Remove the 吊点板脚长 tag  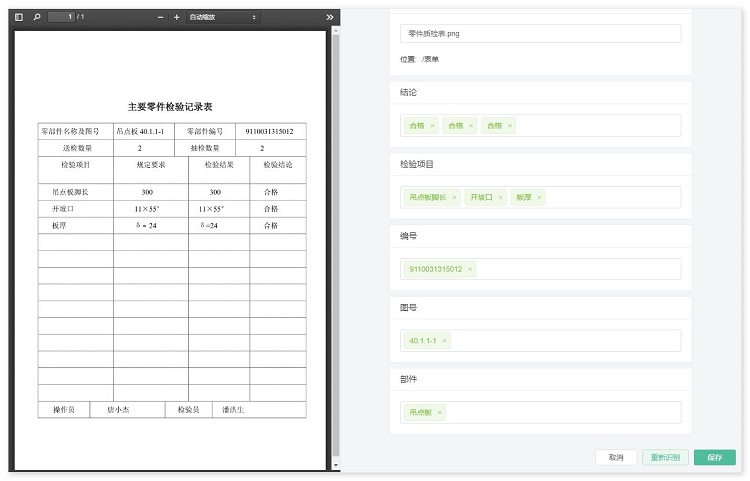pyautogui.click(x=454, y=197)
